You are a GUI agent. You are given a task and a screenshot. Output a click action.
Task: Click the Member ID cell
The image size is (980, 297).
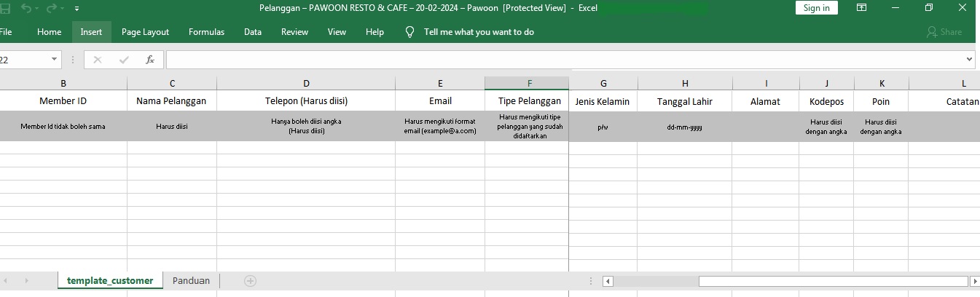pos(63,101)
